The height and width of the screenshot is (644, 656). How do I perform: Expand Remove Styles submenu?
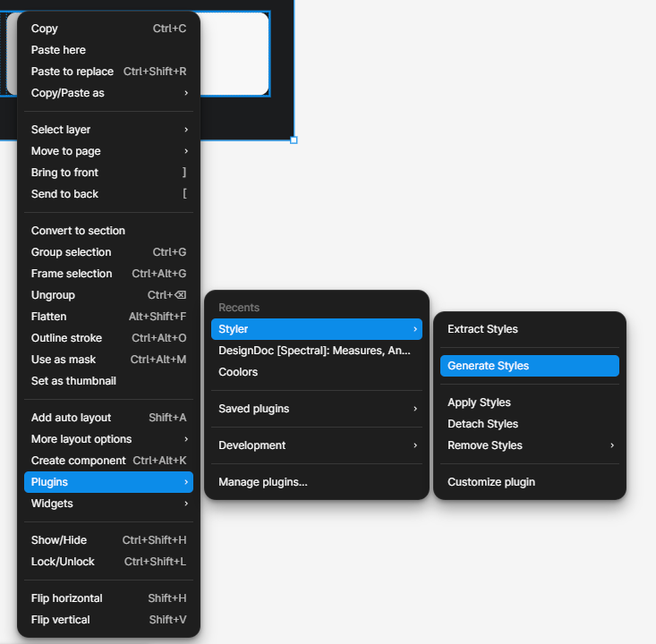point(530,445)
